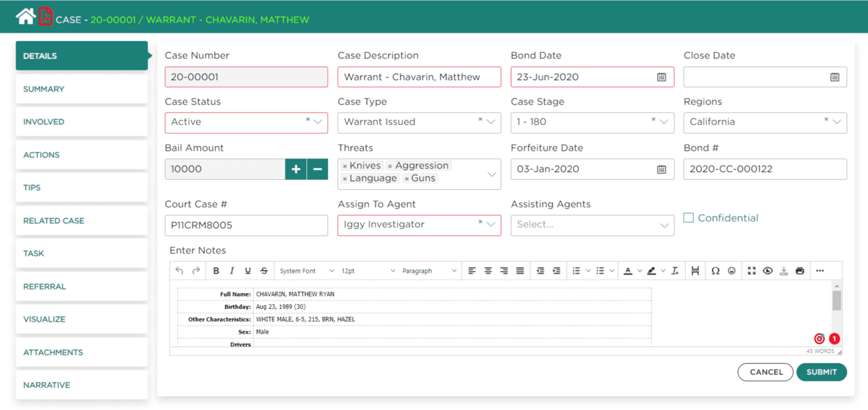Print the notes content
The width and height of the screenshot is (868, 410).
(x=800, y=270)
